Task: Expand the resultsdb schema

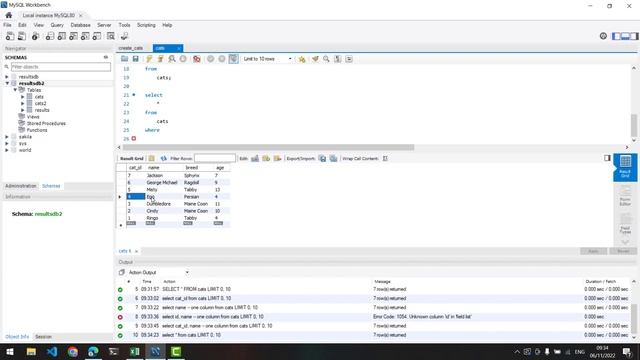Action: coord(7,77)
